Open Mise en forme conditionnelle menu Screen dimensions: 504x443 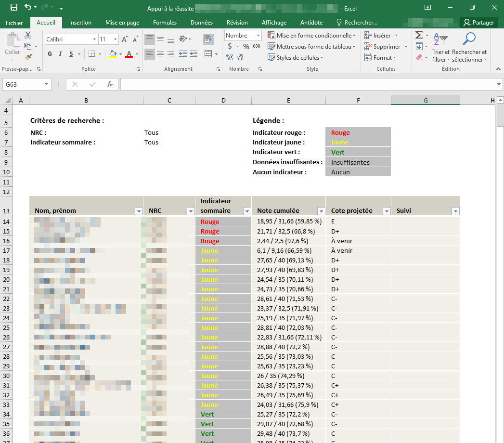312,35
